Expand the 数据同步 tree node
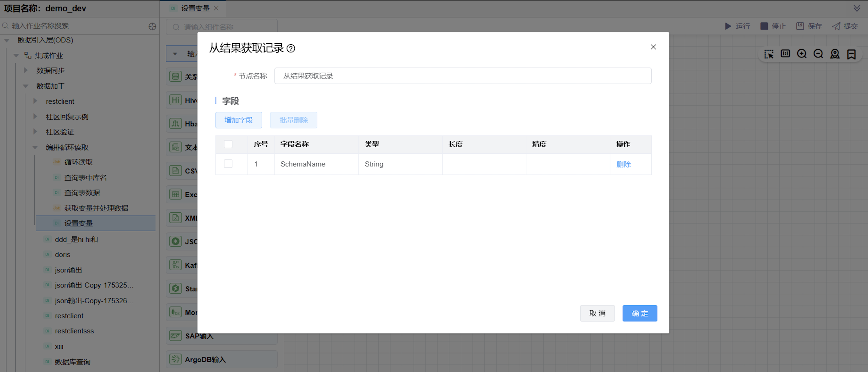 (25, 70)
